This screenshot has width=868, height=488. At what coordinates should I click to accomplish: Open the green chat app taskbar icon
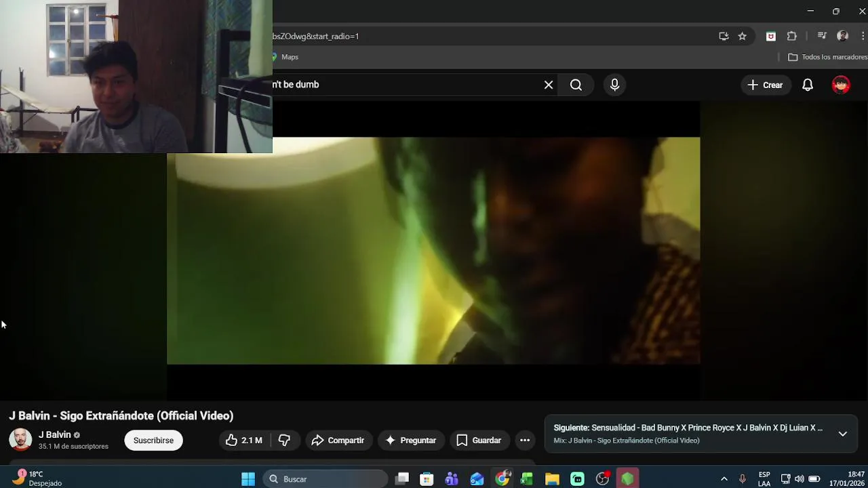[x=577, y=479]
